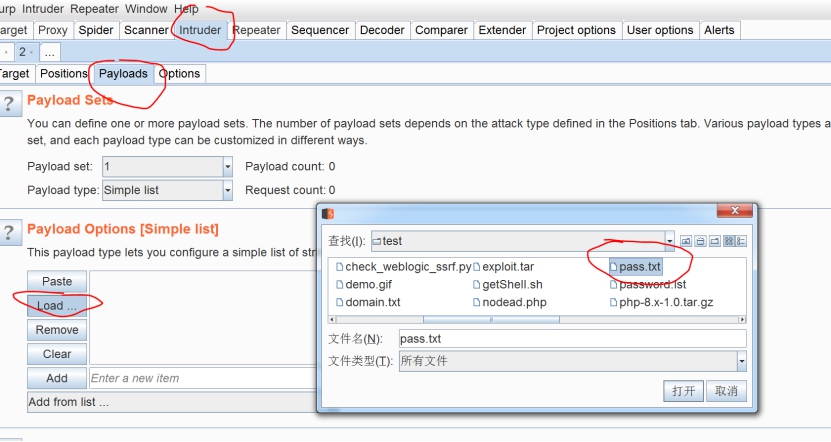The image size is (831, 442).
Task: Open the Intruder menu in menu bar
Action: (x=43, y=9)
